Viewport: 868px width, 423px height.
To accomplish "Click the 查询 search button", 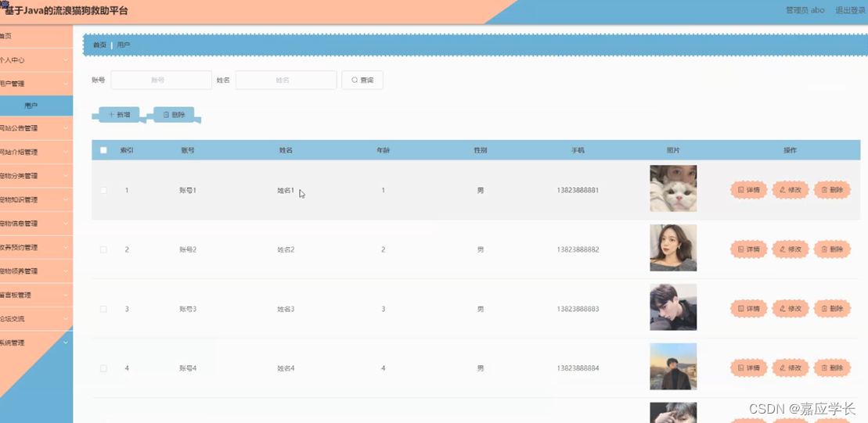I will (362, 81).
